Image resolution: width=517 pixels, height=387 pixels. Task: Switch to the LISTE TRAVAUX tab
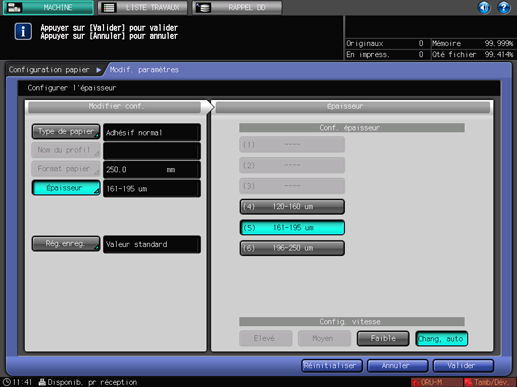[x=143, y=7]
